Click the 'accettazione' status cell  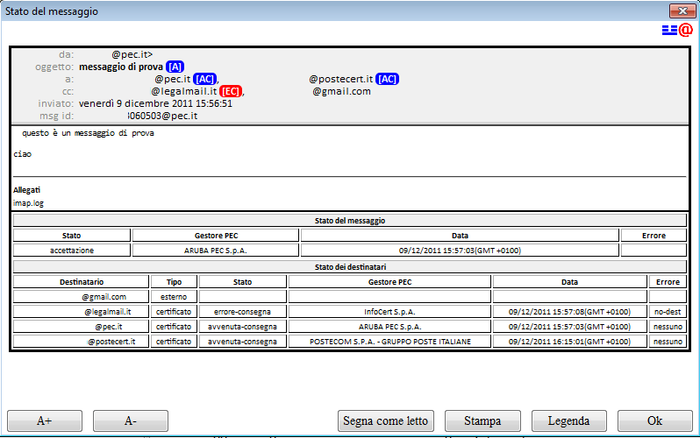(x=72, y=250)
